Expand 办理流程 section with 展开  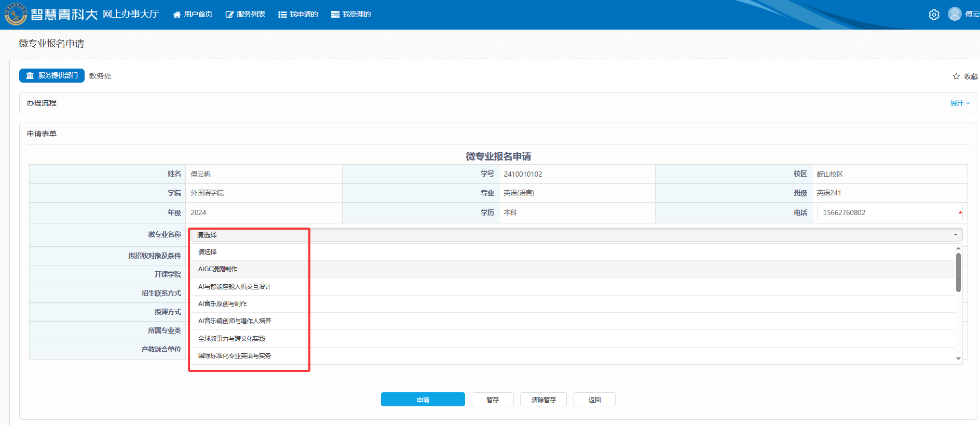(959, 103)
